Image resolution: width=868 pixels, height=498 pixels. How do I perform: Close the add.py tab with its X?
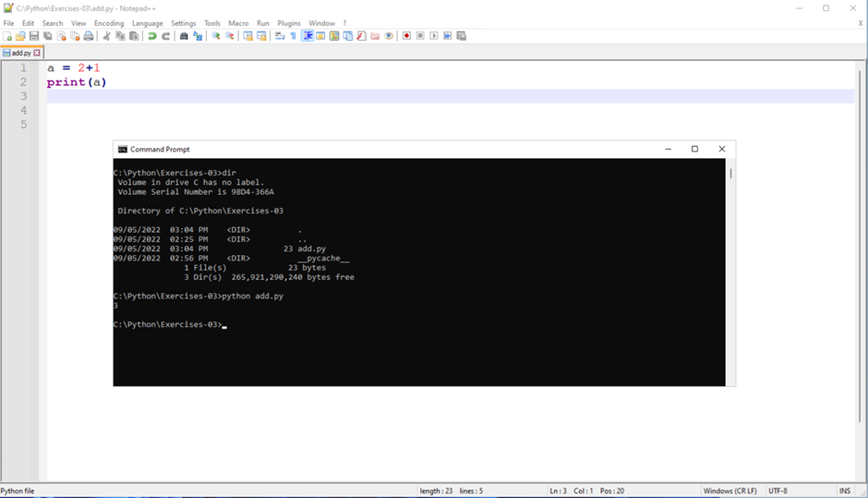[x=37, y=53]
